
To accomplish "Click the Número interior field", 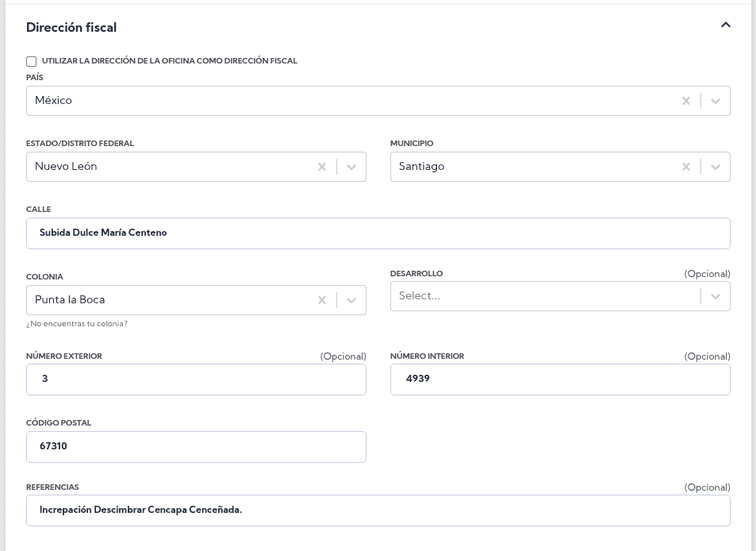I will click(560, 380).
